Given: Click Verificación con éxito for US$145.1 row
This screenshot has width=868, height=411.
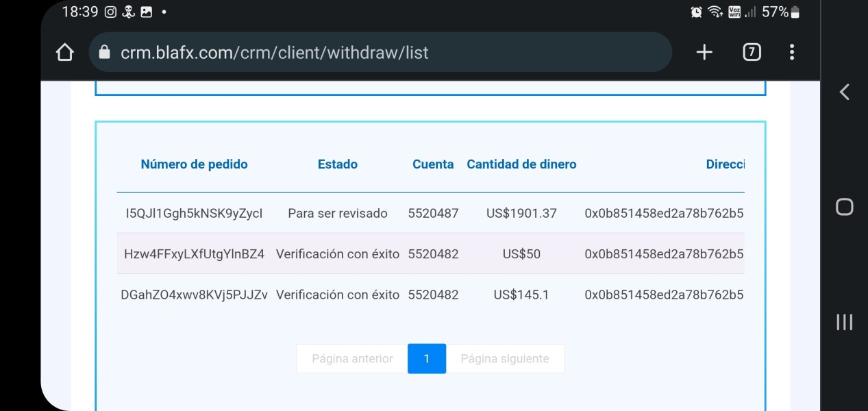Looking at the screenshot, I should (x=338, y=295).
